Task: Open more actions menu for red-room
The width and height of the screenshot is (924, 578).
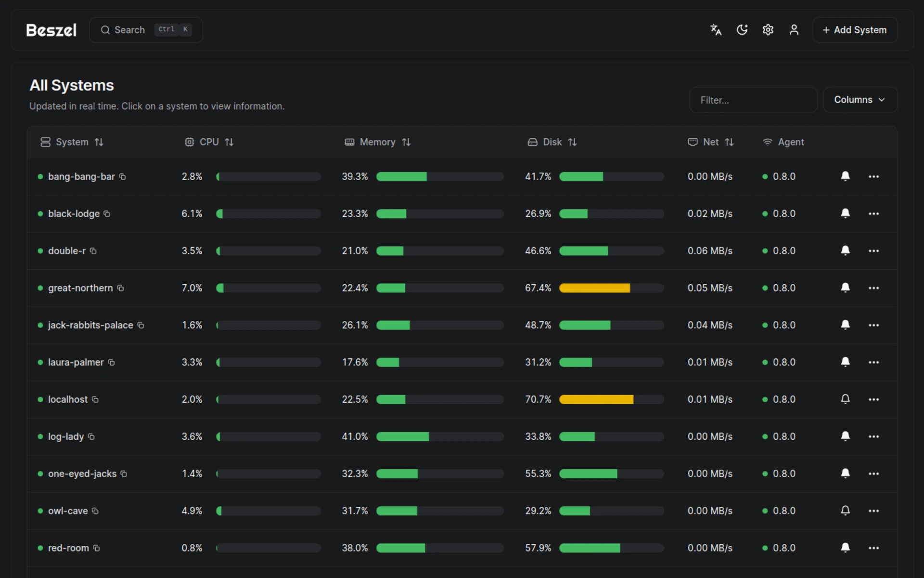Action: pyautogui.click(x=874, y=548)
